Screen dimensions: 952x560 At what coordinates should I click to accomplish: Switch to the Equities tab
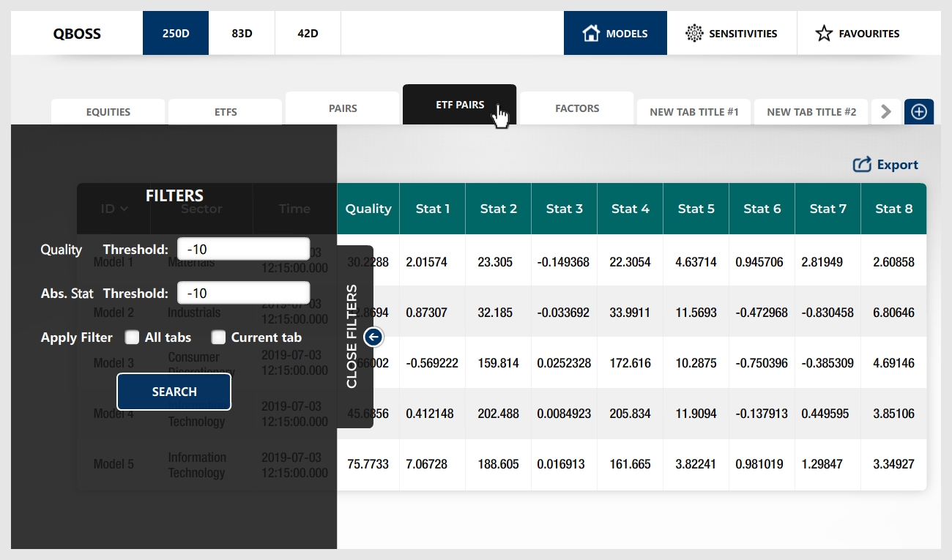pyautogui.click(x=108, y=112)
